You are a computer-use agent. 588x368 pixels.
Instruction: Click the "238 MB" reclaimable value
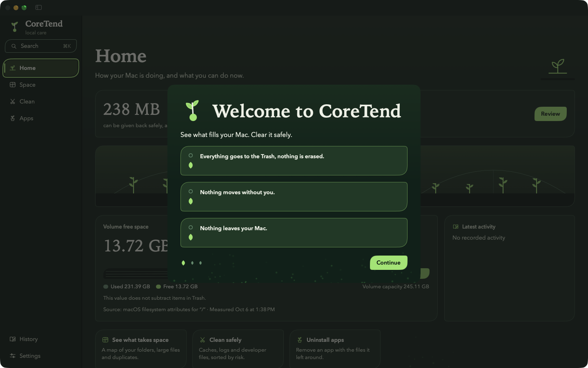(131, 110)
